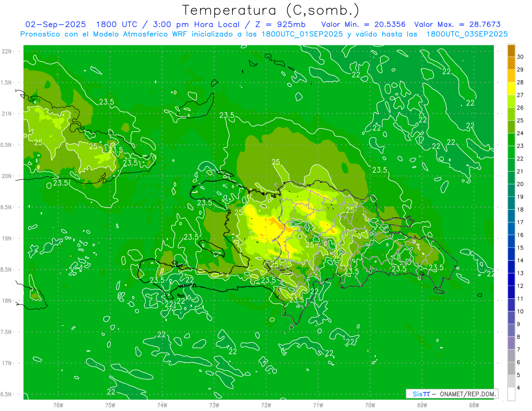Click the latitude axis label '21N'
Image resolution: width=532 pixels, height=411 pixels.
click(x=8, y=114)
